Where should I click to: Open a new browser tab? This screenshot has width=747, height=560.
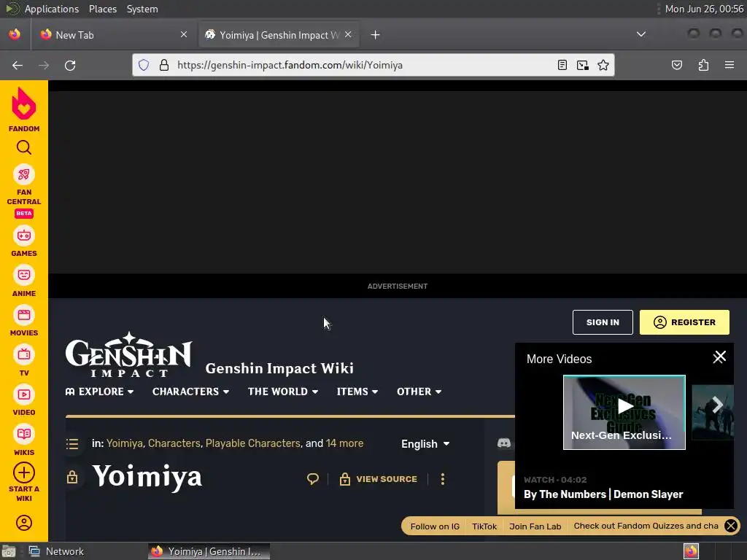click(x=376, y=35)
